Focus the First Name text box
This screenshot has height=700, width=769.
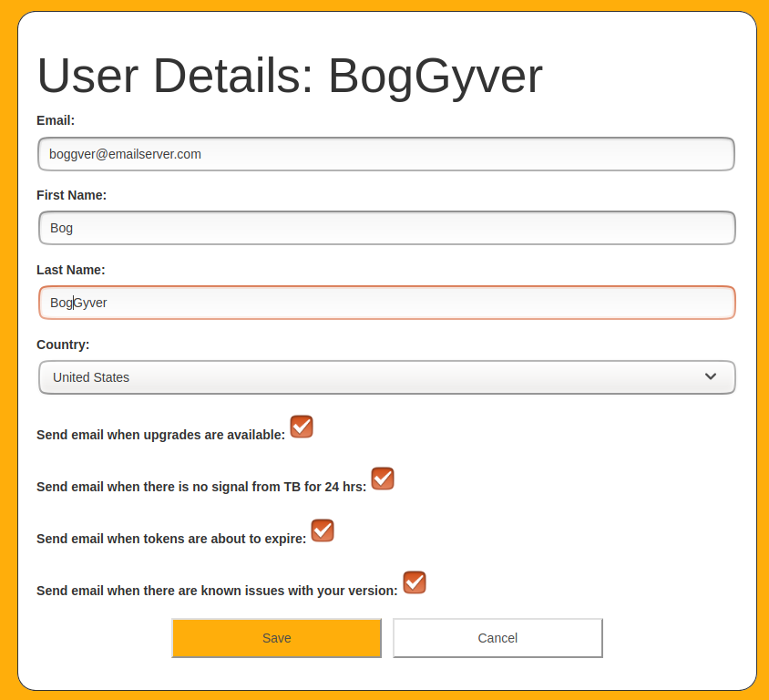click(x=386, y=228)
